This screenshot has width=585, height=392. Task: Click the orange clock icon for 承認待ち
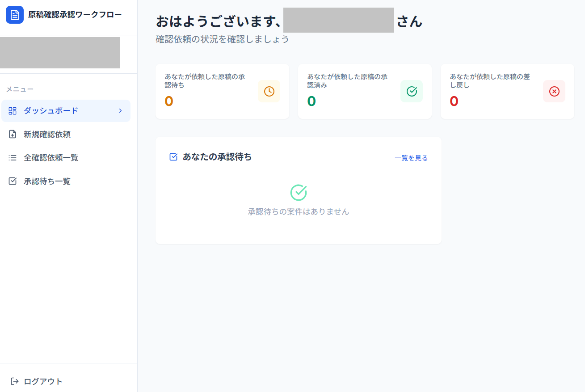click(x=269, y=91)
